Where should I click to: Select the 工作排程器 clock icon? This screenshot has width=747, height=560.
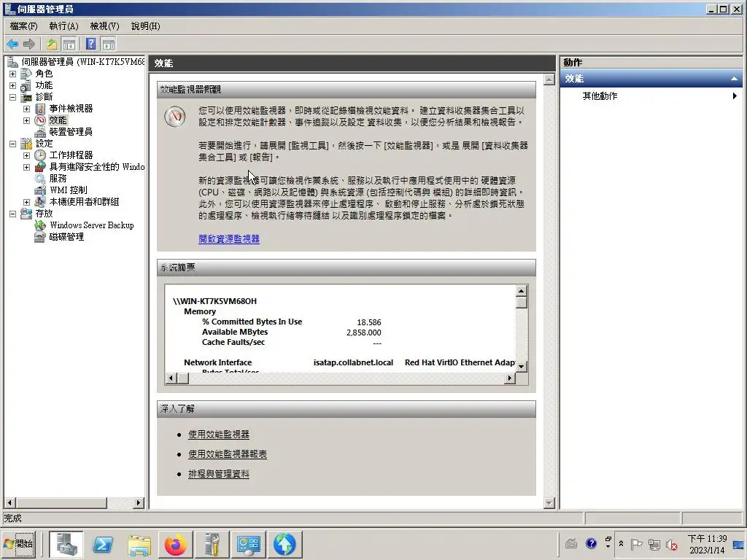(x=40, y=155)
